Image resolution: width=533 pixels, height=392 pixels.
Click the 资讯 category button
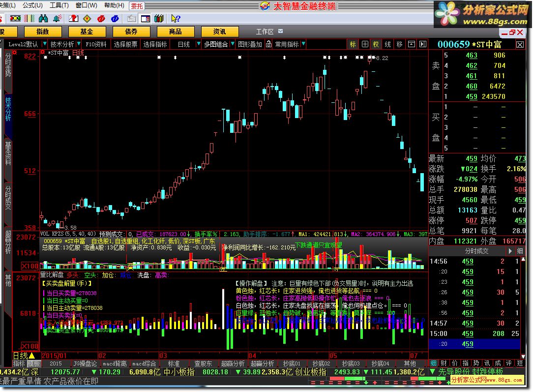(x=220, y=31)
